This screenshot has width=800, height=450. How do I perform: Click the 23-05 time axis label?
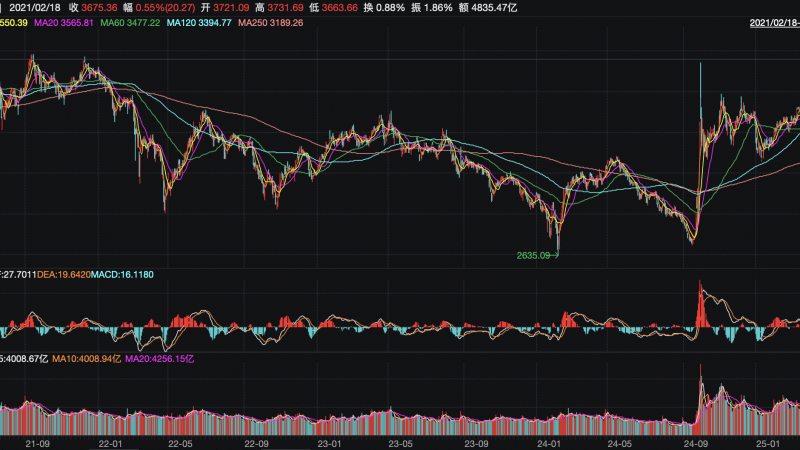400,441
